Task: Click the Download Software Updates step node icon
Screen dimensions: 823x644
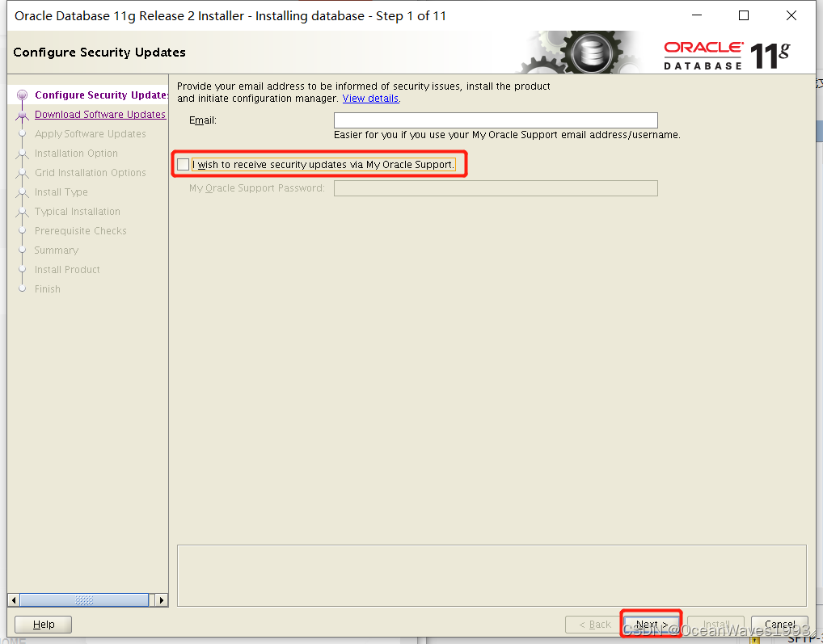Action: click(x=22, y=115)
